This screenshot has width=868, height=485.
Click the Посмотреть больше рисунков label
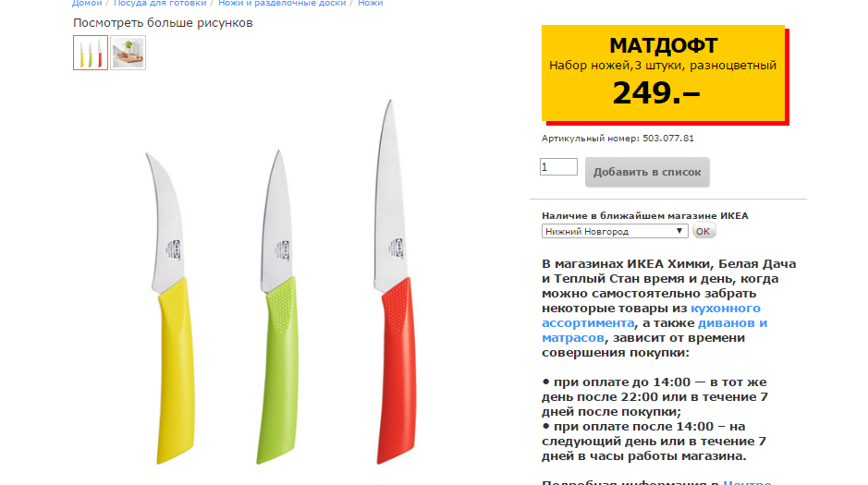click(x=163, y=23)
